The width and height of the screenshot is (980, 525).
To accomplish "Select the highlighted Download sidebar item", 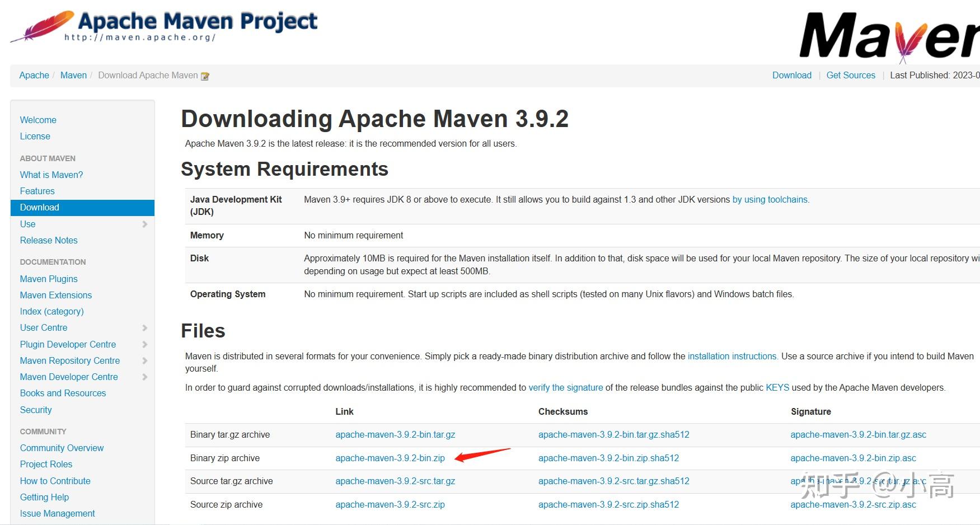I will pos(82,208).
